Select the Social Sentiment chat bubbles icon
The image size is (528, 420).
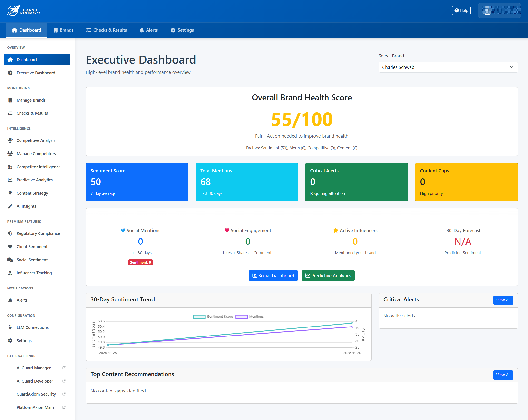point(10,260)
